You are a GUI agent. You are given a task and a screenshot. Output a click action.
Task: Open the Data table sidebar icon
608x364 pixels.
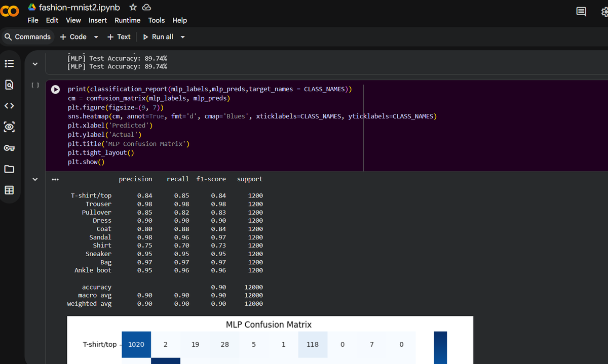pos(9,190)
